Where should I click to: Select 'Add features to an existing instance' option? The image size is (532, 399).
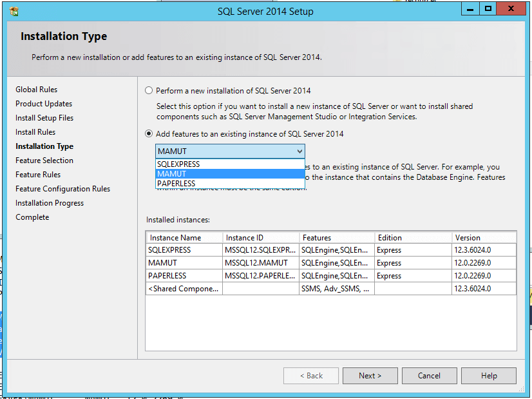(149, 133)
